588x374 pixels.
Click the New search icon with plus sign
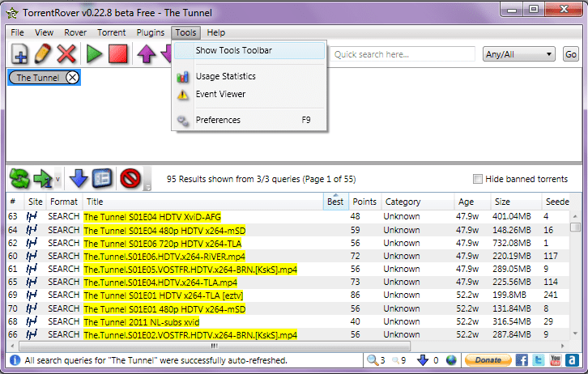click(x=19, y=53)
